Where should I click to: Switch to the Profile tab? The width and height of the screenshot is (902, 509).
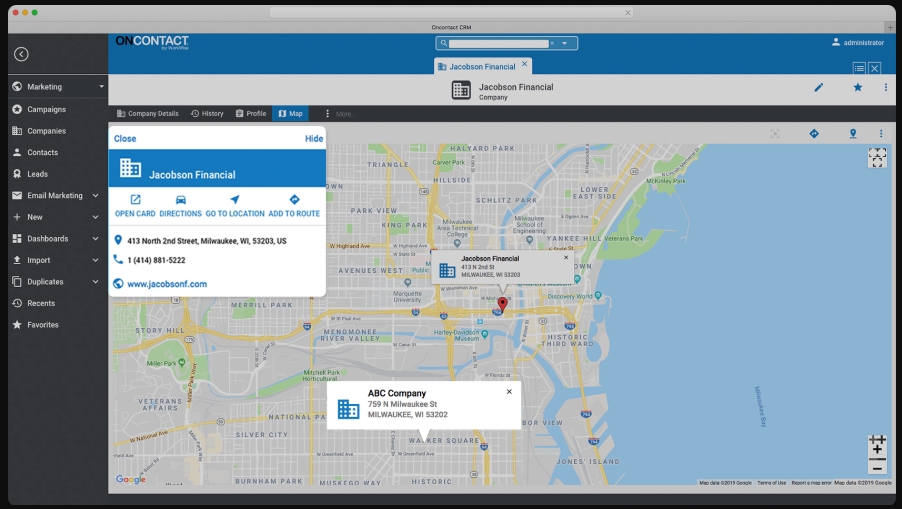(251, 113)
